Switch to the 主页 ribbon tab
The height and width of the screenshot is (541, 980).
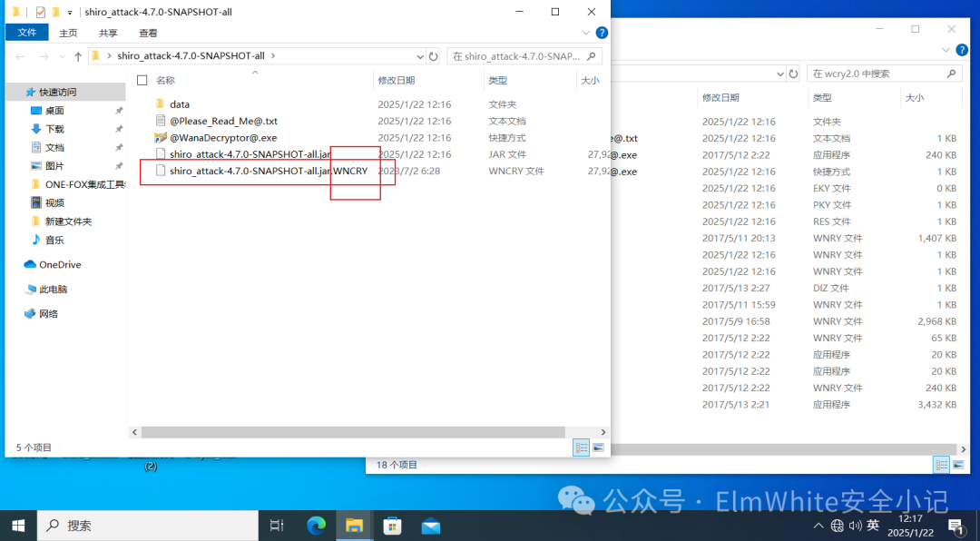point(68,34)
